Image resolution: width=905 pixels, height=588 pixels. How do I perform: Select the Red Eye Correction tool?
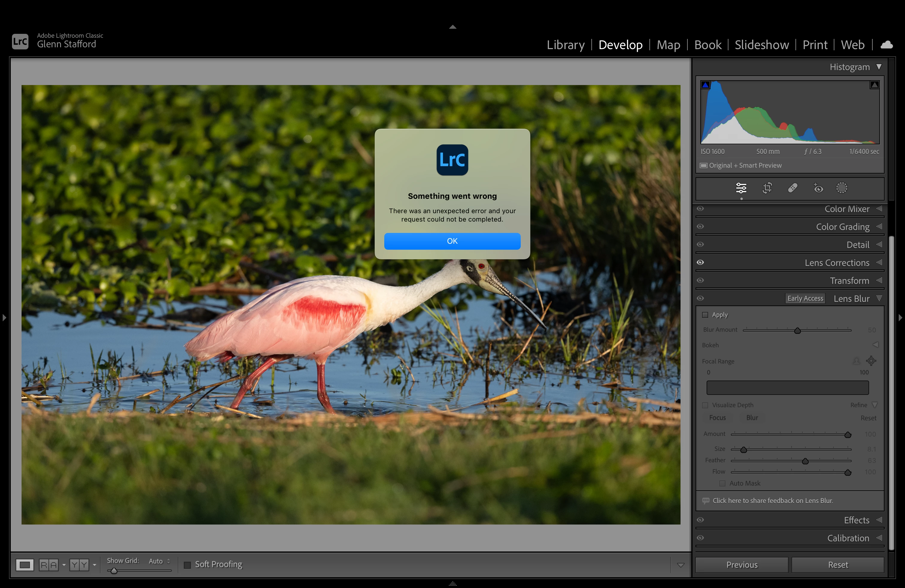(818, 188)
